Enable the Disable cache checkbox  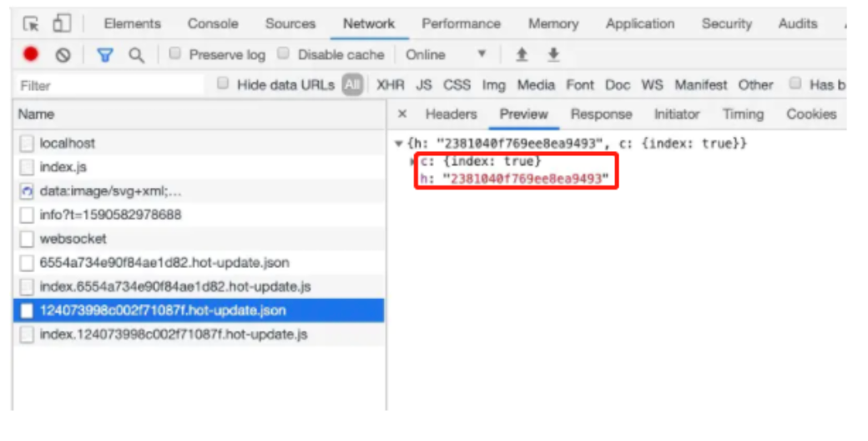pyautogui.click(x=284, y=53)
